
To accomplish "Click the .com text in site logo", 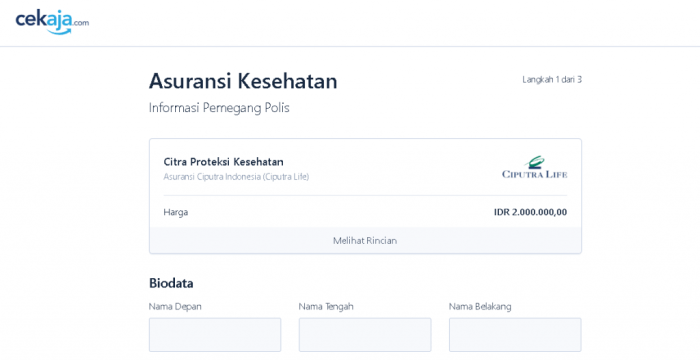I will coord(81,23).
